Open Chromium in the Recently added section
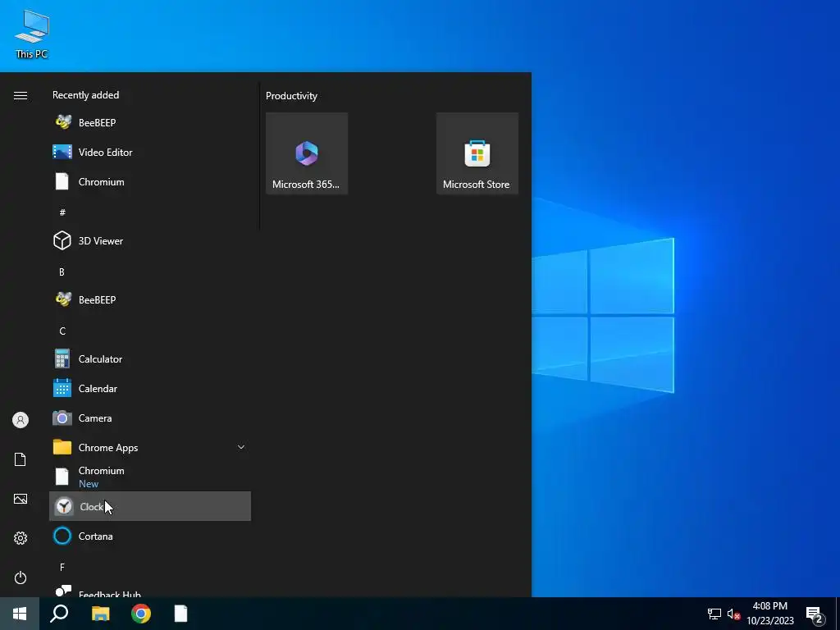The width and height of the screenshot is (840, 630). click(x=150, y=181)
